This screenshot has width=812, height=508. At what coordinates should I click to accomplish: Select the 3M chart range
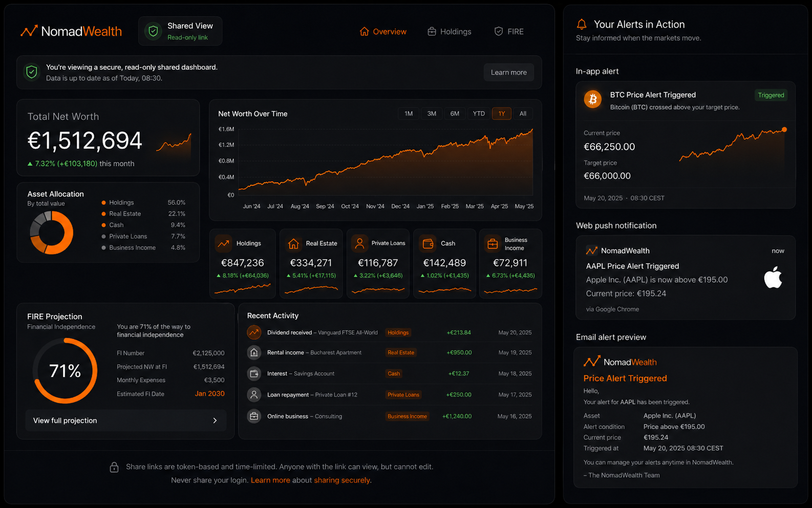[432, 114]
